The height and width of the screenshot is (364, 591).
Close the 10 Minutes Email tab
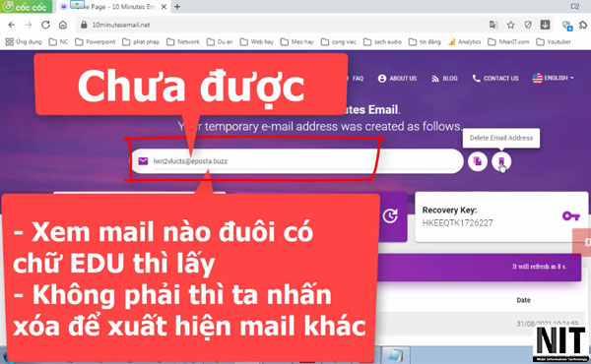click(x=164, y=7)
